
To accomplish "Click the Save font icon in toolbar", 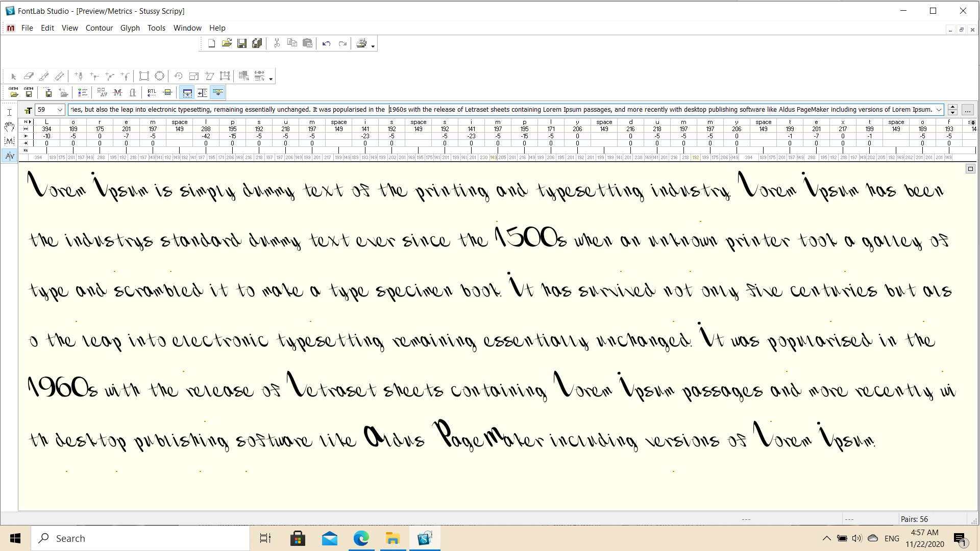I will (242, 43).
